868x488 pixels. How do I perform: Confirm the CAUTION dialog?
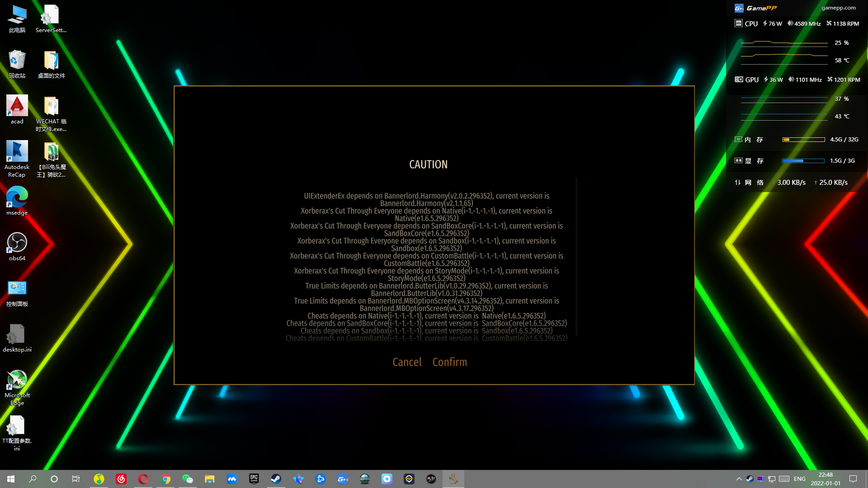point(449,362)
